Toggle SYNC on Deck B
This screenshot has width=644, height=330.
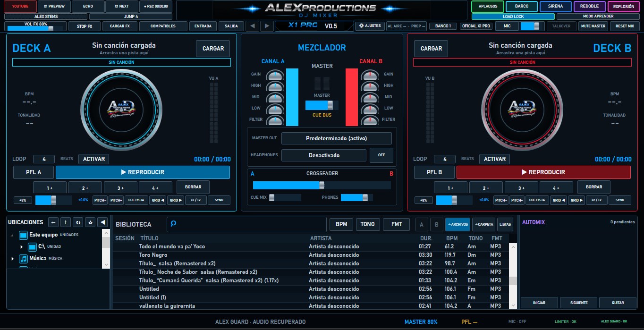click(x=619, y=200)
